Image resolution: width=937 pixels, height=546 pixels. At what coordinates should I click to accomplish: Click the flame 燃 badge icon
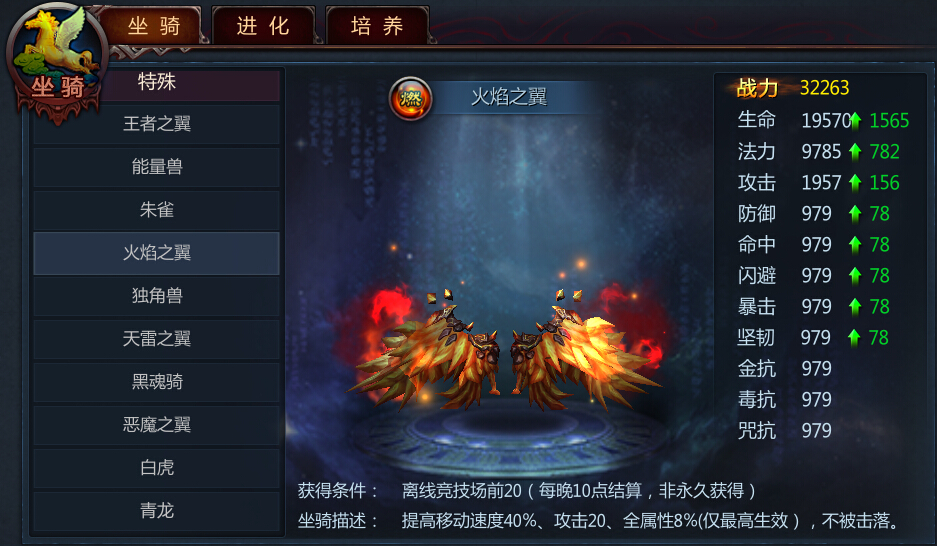pos(411,97)
